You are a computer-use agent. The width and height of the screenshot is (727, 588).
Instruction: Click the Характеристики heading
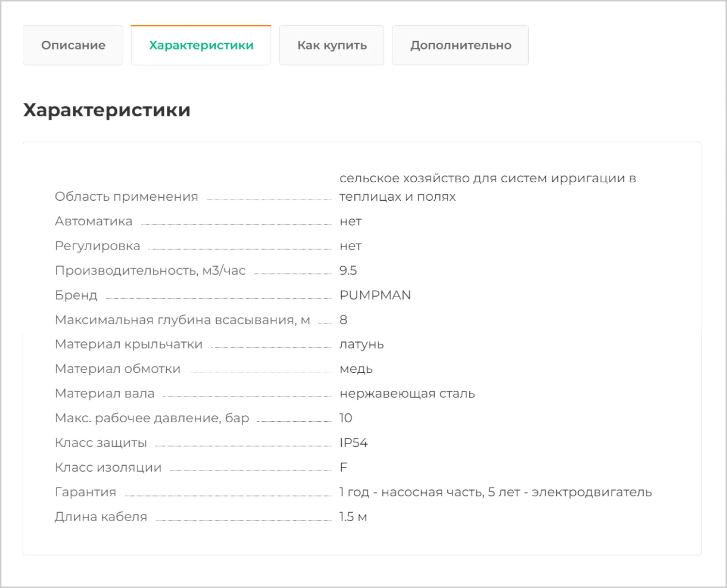tap(107, 110)
